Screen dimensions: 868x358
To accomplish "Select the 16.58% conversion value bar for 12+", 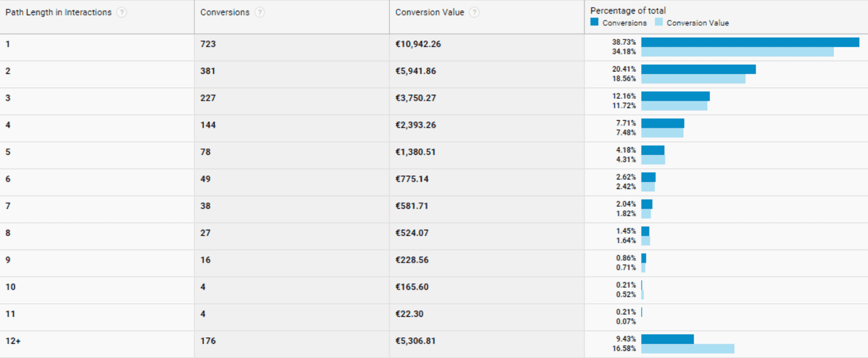I will tap(688, 349).
